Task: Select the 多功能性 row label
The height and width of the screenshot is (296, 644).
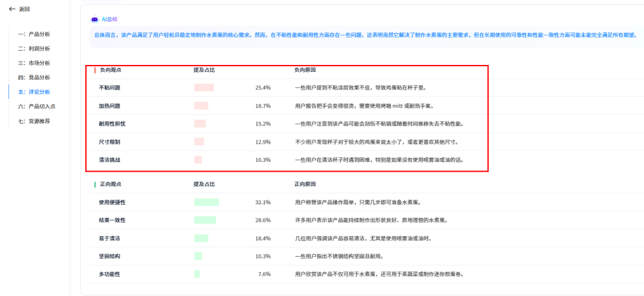Action: tap(109, 274)
